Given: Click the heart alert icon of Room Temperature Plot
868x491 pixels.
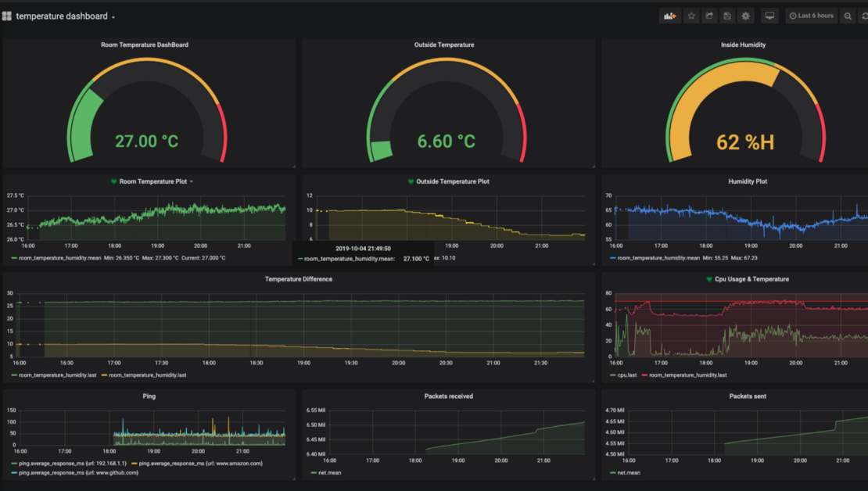Looking at the screenshot, I should (114, 181).
